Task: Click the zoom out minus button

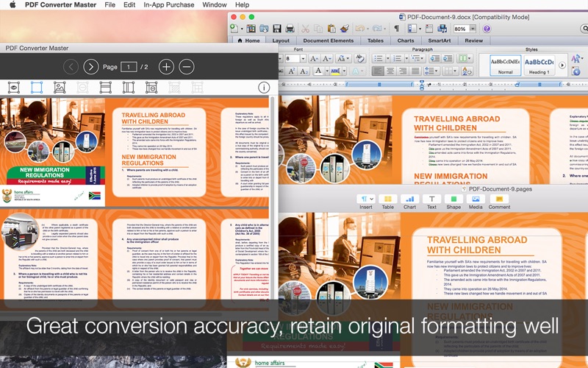Action: click(187, 67)
